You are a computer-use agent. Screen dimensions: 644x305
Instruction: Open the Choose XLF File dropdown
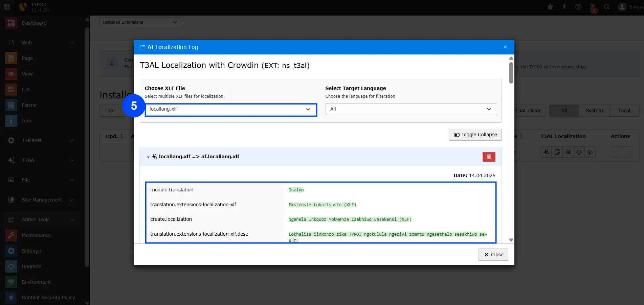click(x=231, y=110)
